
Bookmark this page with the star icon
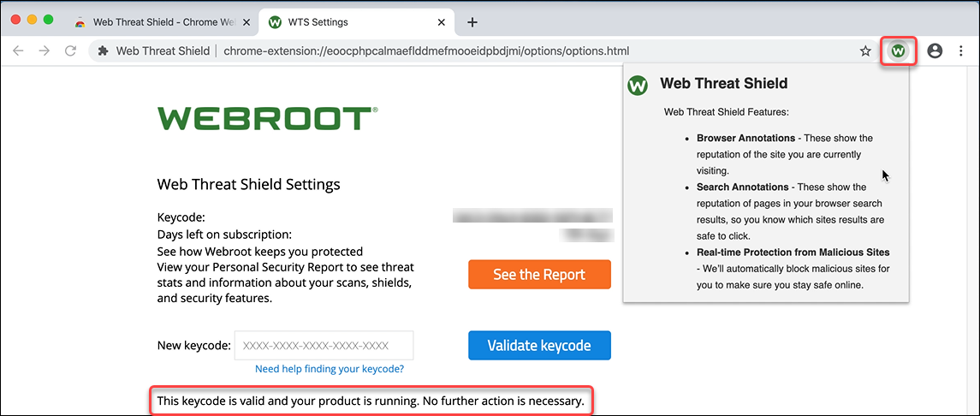(x=865, y=51)
